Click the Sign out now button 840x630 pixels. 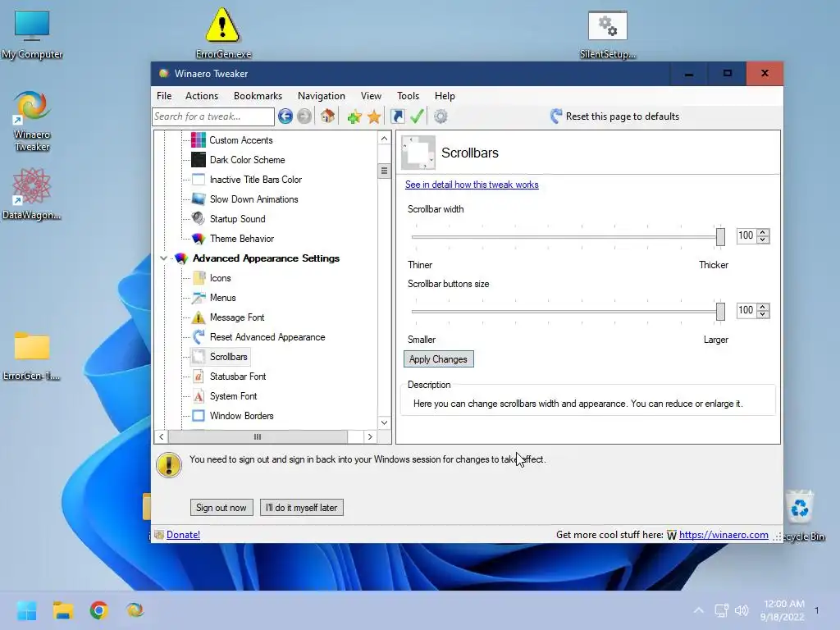point(221,507)
